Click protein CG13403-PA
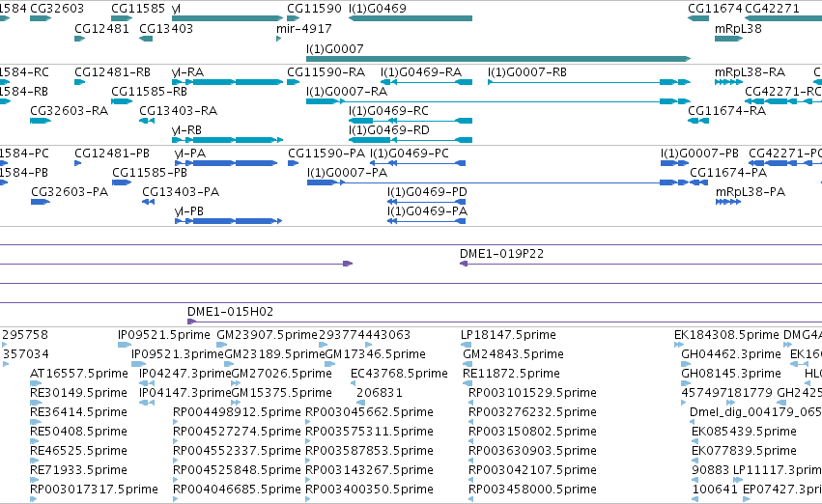 [x=181, y=192]
